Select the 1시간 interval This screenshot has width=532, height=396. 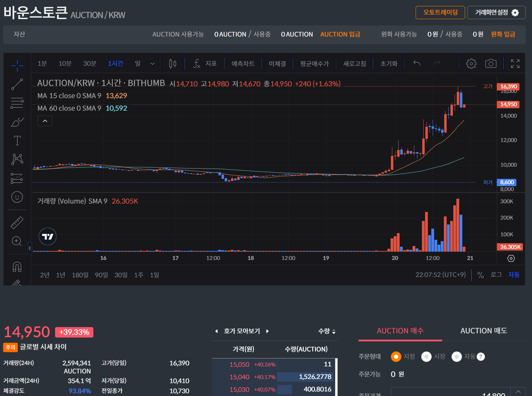(116, 63)
